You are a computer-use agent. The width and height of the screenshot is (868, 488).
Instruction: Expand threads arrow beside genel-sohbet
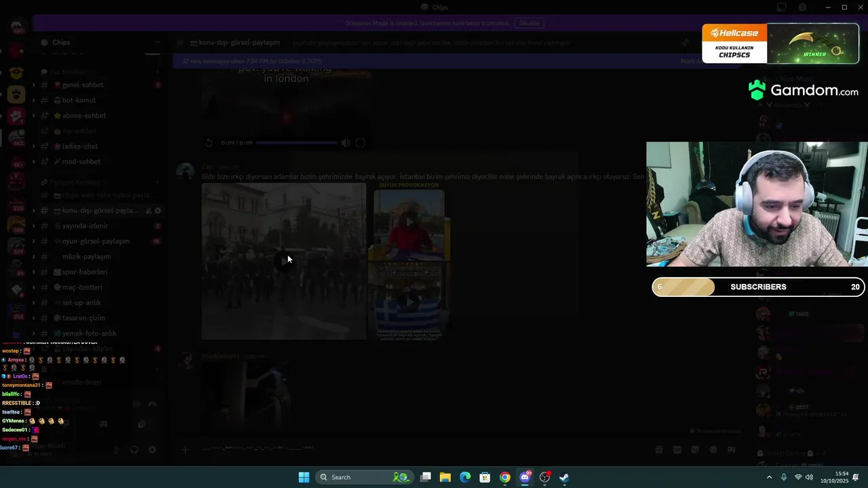click(x=34, y=85)
